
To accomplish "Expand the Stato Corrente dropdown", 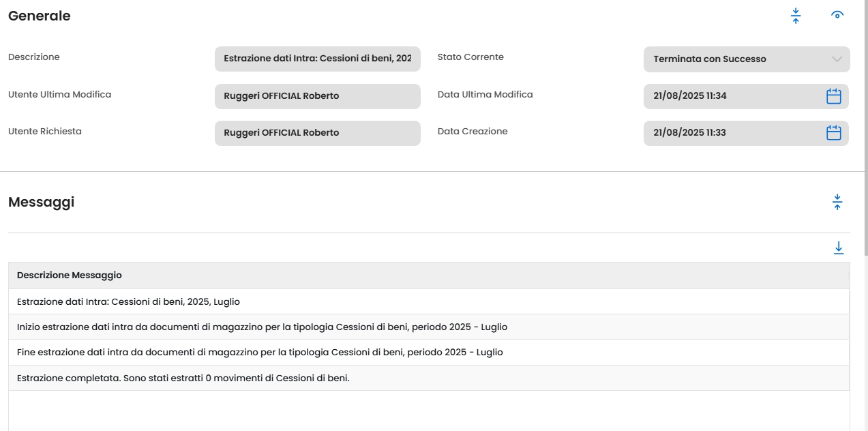I will click(837, 59).
